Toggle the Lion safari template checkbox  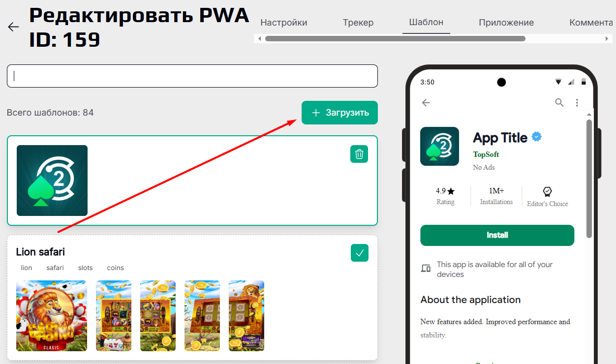pos(360,253)
